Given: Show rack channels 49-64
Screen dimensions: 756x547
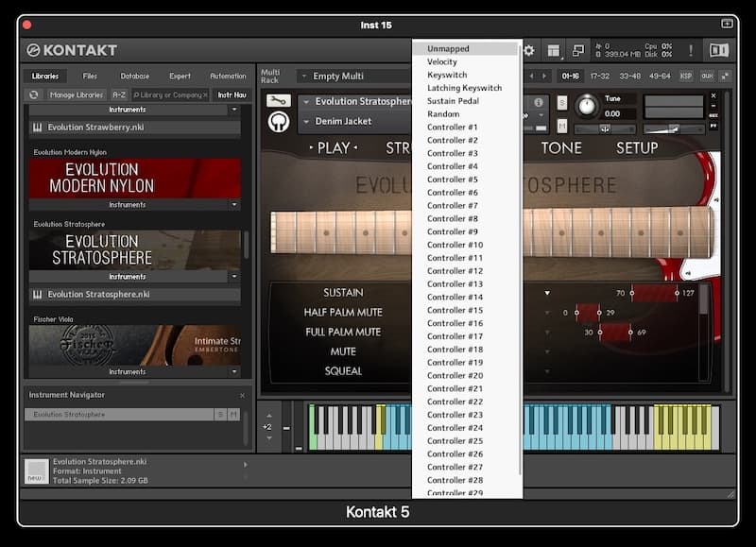Looking at the screenshot, I should pyautogui.click(x=660, y=76).
